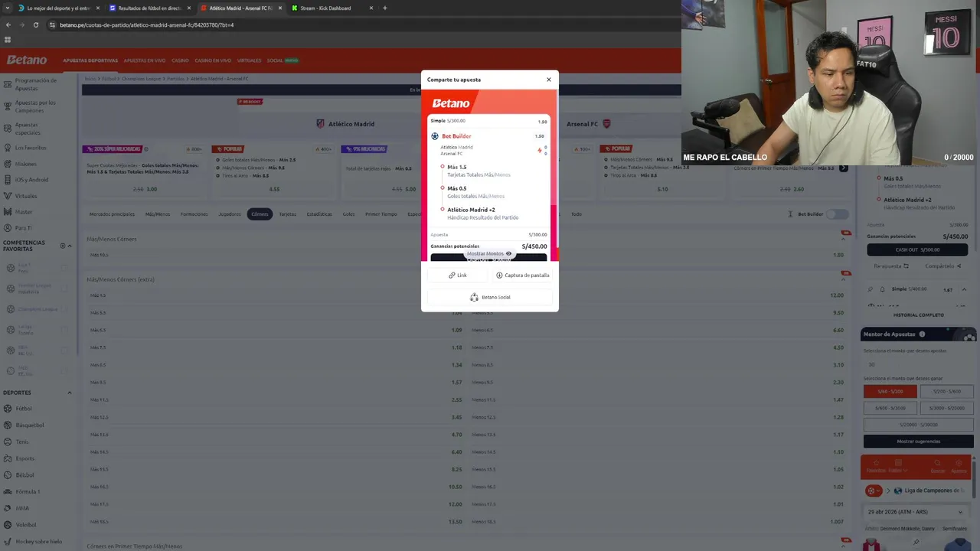
Task: Advance promo cards with right arrow
Action: 843,168
